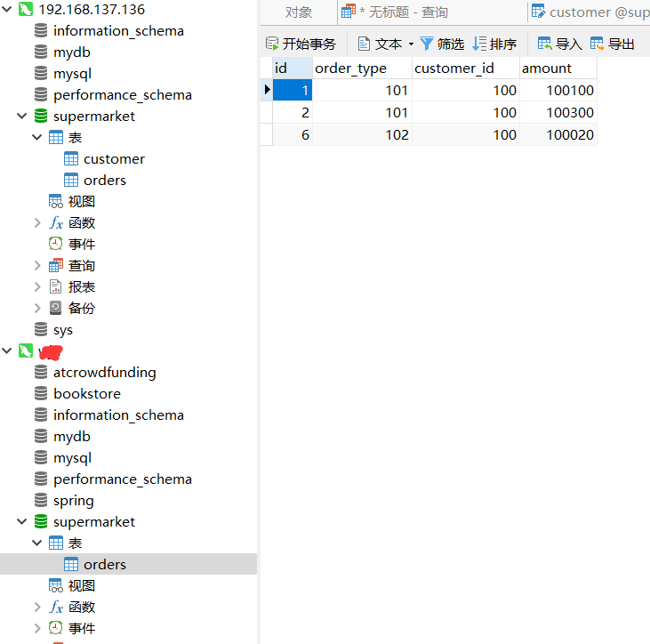Click the 筛选 filter funnel icon
The height and width of the screenshot is (644, 650).
coord(427,44)
